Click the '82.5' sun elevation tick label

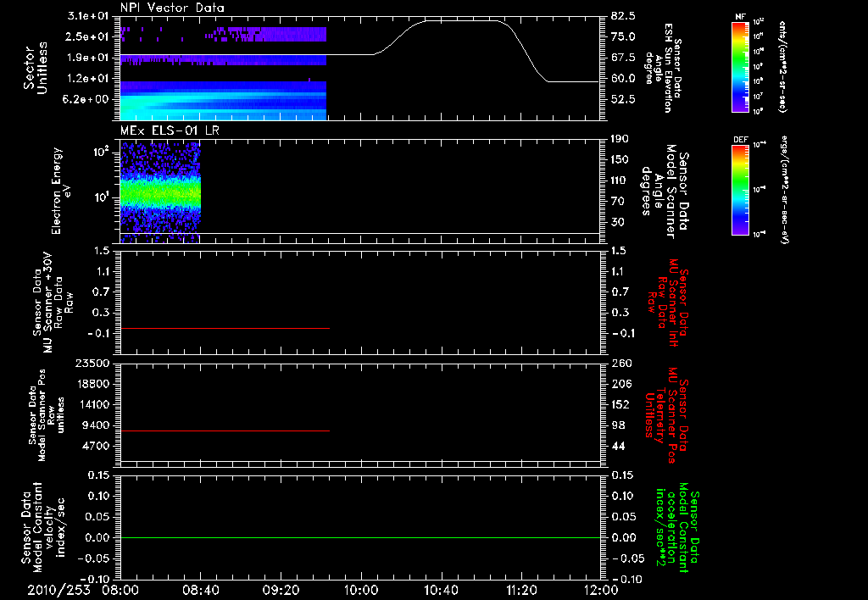pos(623,15)
